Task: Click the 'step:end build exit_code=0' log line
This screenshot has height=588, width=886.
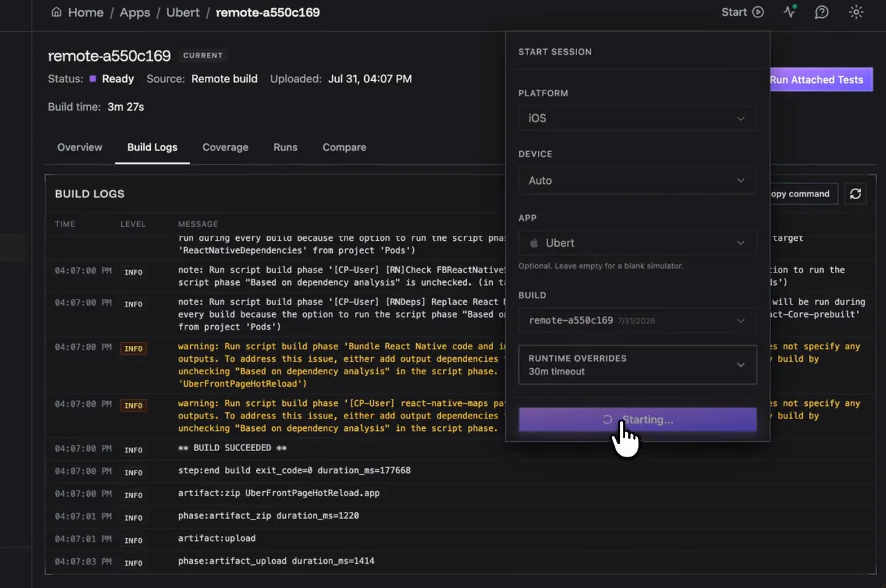Action: click(294, 470)
